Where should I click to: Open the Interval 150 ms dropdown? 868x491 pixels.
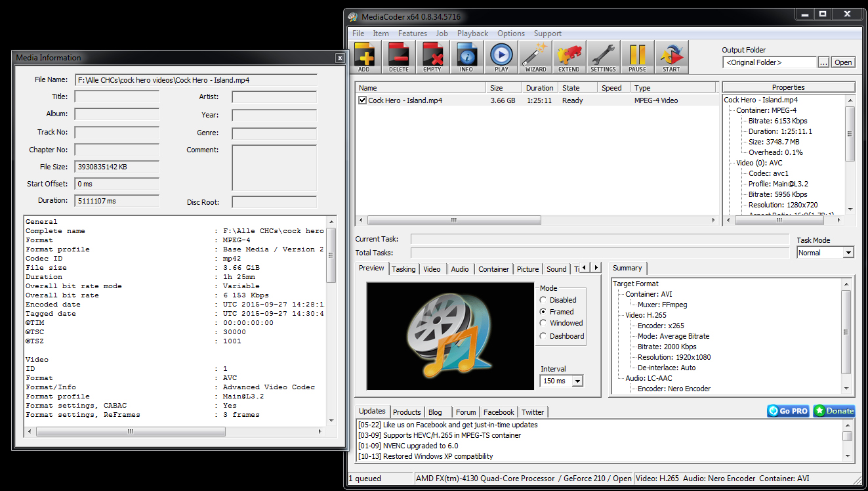[x=577, y=381]
